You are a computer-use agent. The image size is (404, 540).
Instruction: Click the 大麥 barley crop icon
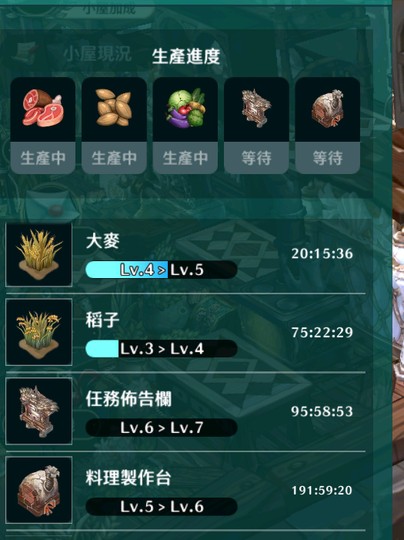(39, 255)
